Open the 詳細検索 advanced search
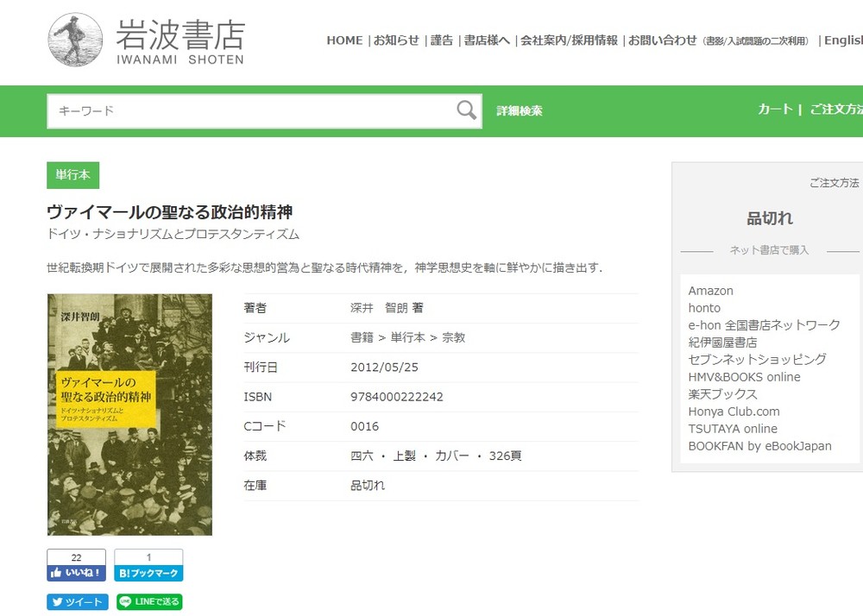This screenshot has height=616, width=863. point(519,111)
